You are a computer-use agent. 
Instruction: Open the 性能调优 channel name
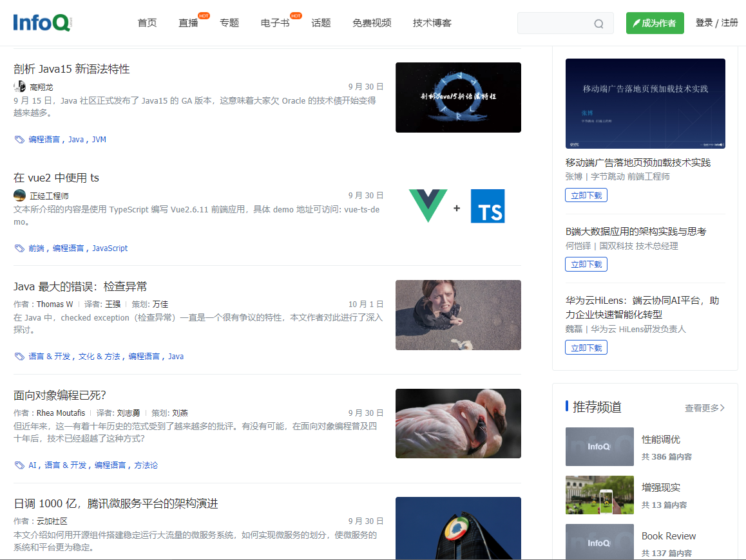pos(661,440)
